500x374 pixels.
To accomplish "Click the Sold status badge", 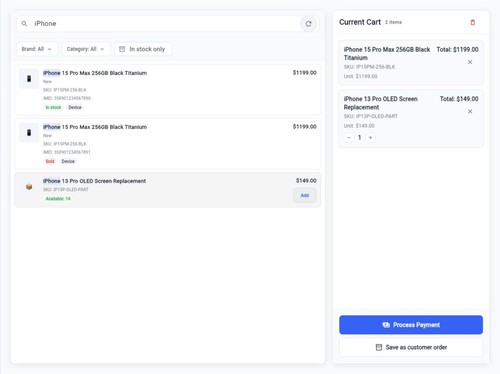I will tap(50, 161).
